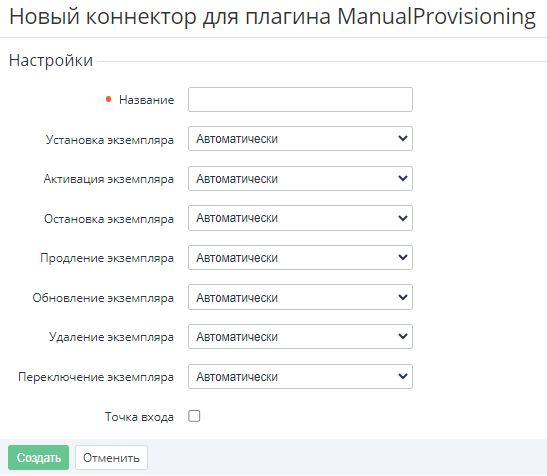The width and height of the screenshot is (547, 476).
Task: Open the Переключение экземпляра dropdown
Action: click(x=300, y=377)
